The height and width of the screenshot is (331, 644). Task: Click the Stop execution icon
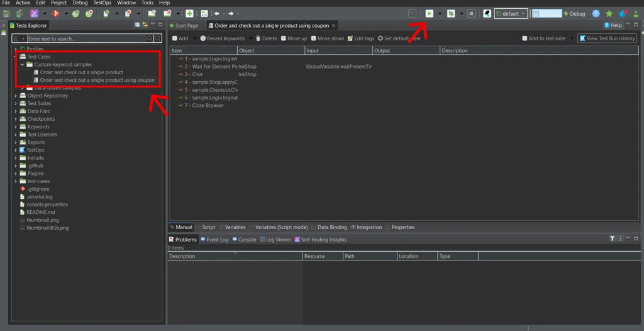point(472,14)
